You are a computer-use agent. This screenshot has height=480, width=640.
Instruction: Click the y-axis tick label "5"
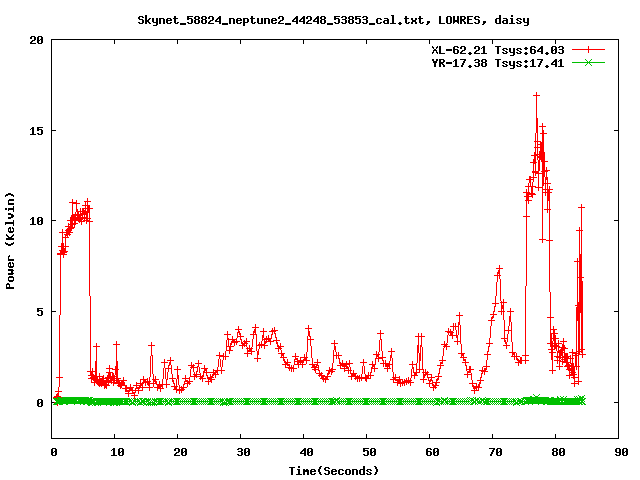click(x=40, y=312)
